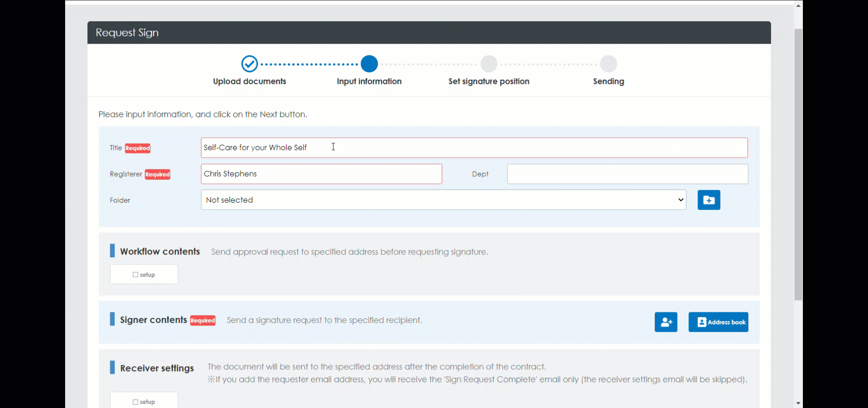Click the add signer person icon button

(x=666, y=322)
